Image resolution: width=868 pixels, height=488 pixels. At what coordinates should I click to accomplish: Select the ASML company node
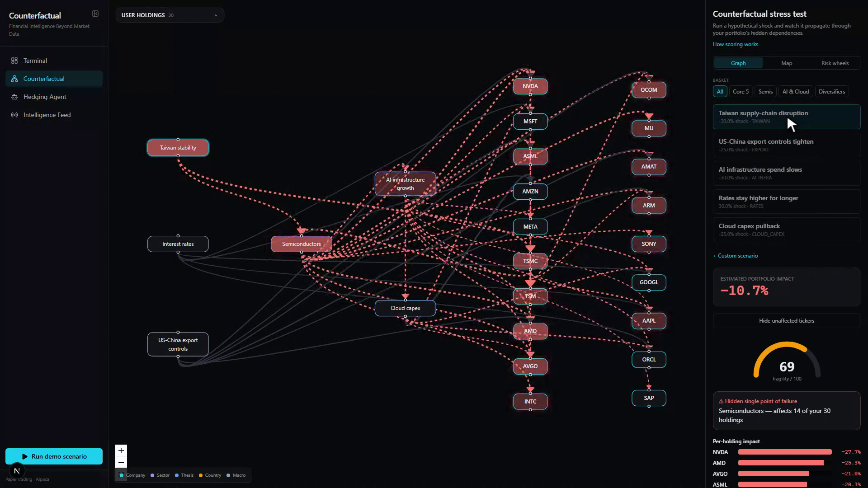[x=530, y=156]
